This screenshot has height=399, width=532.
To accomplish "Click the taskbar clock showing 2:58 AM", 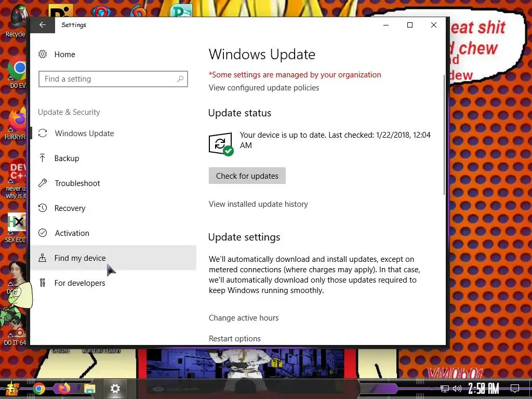I will tap(484, 389).
